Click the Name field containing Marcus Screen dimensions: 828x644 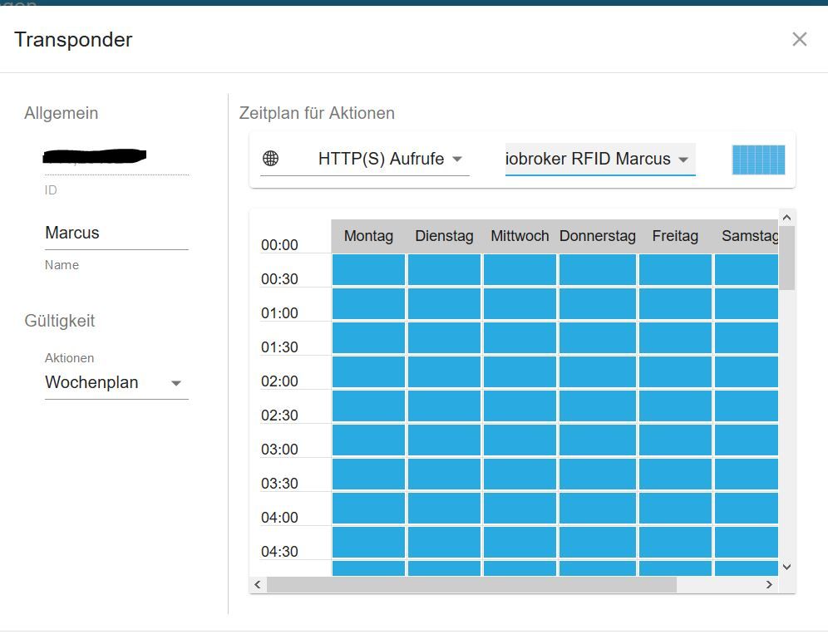tap(116, 234)
